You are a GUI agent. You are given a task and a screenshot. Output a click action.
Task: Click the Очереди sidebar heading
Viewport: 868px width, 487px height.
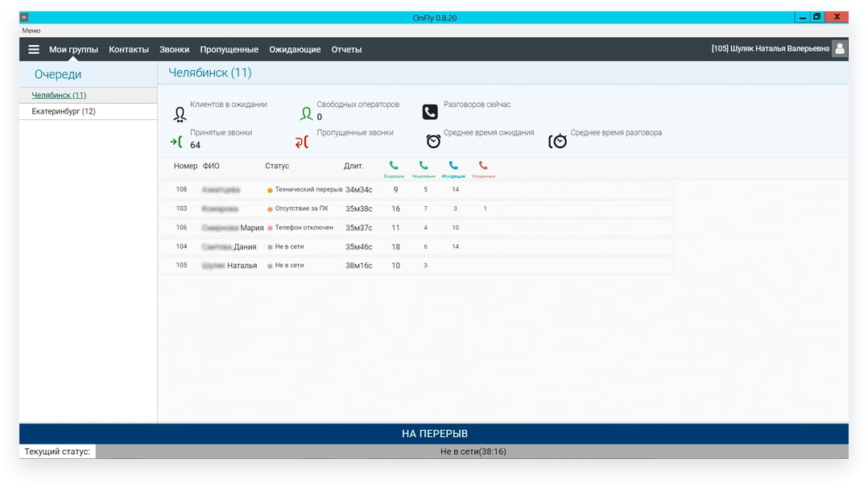pos(58,74)
